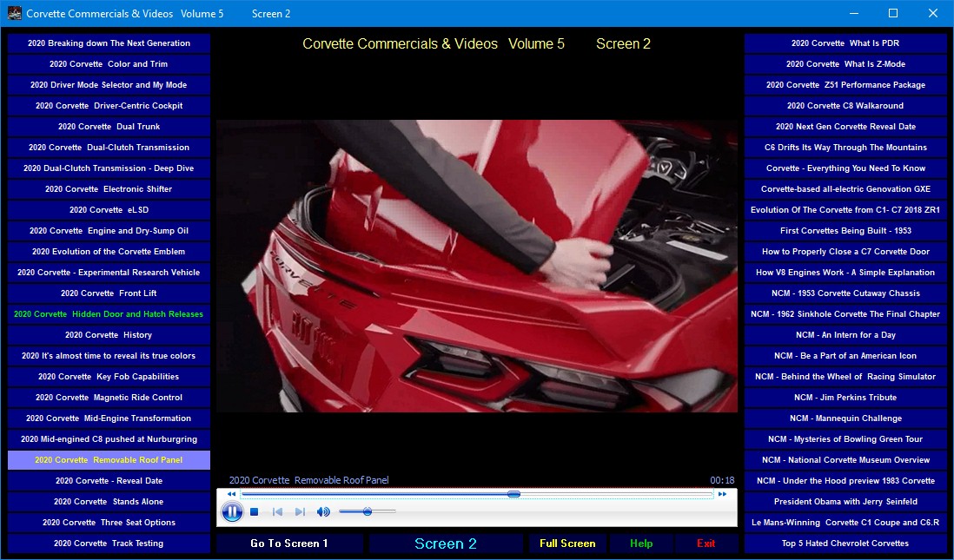Viewport: 954px width, 560px height.
Task: Click the fast-forward double-arrow icon
Action: (x=722, y=494)
